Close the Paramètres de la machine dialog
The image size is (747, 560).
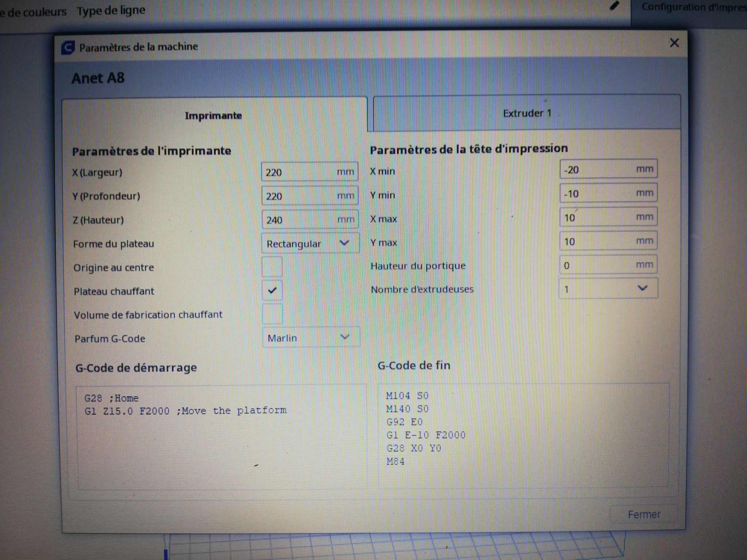[x=674, y=43]
